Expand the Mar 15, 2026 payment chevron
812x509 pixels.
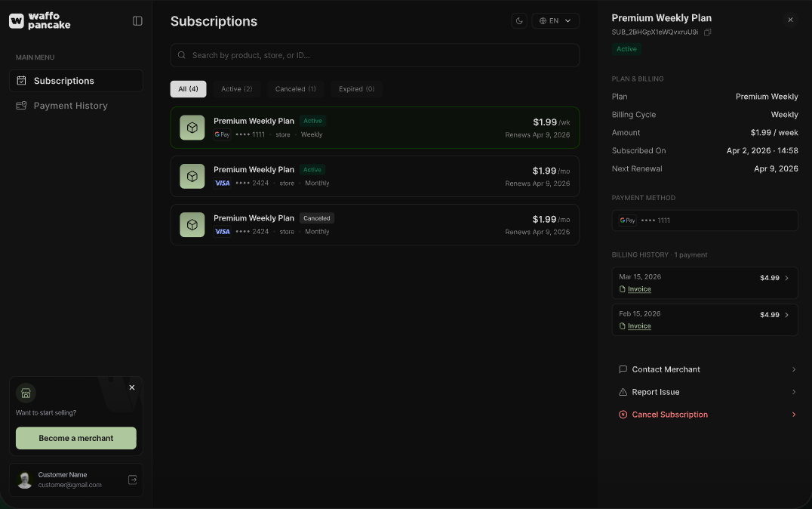[786, 279]
